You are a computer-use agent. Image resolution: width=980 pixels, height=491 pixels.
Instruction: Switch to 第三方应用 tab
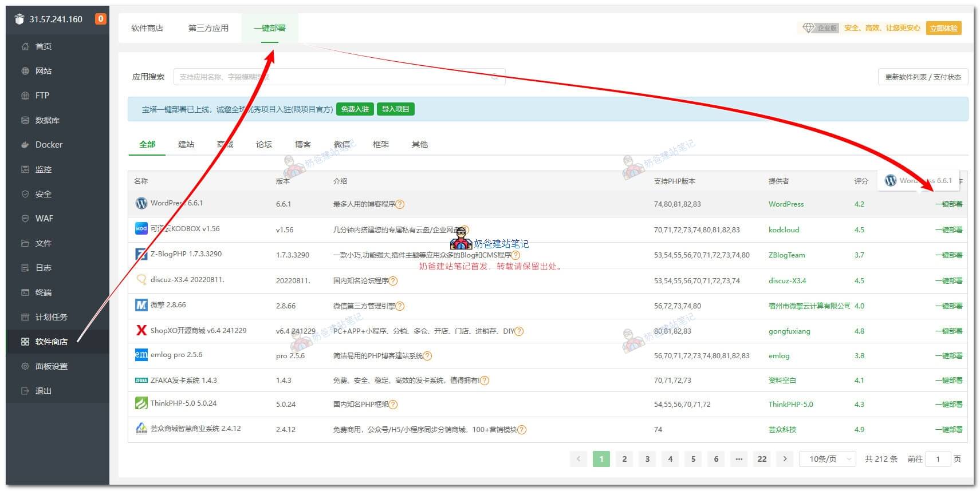point(208,28)
